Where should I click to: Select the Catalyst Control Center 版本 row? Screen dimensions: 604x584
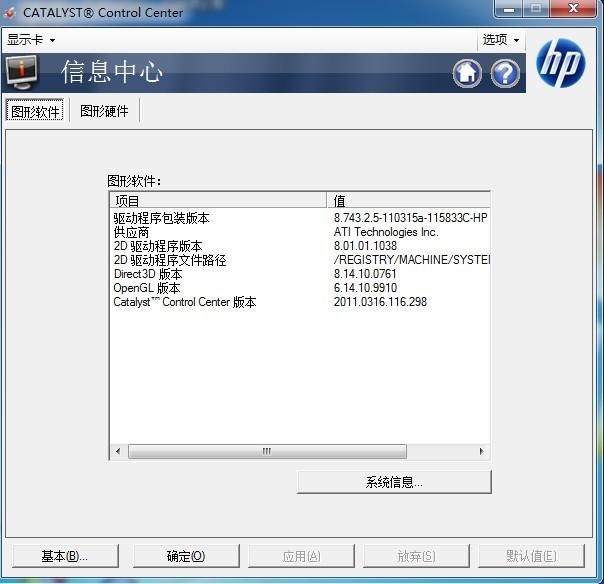[300, 302]
